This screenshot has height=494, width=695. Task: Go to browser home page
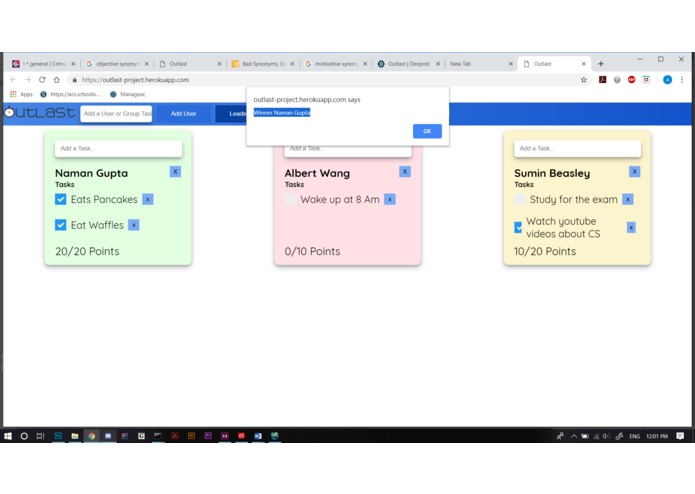(x=57, y=80)
